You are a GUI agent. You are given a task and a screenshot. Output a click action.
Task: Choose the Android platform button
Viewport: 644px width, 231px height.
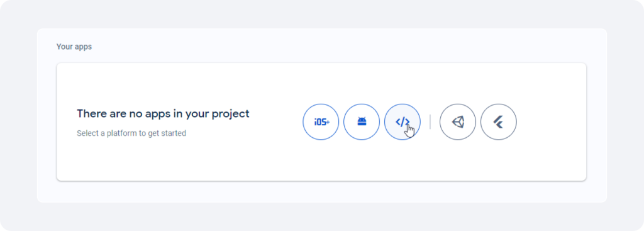click(x=362, y=122)
